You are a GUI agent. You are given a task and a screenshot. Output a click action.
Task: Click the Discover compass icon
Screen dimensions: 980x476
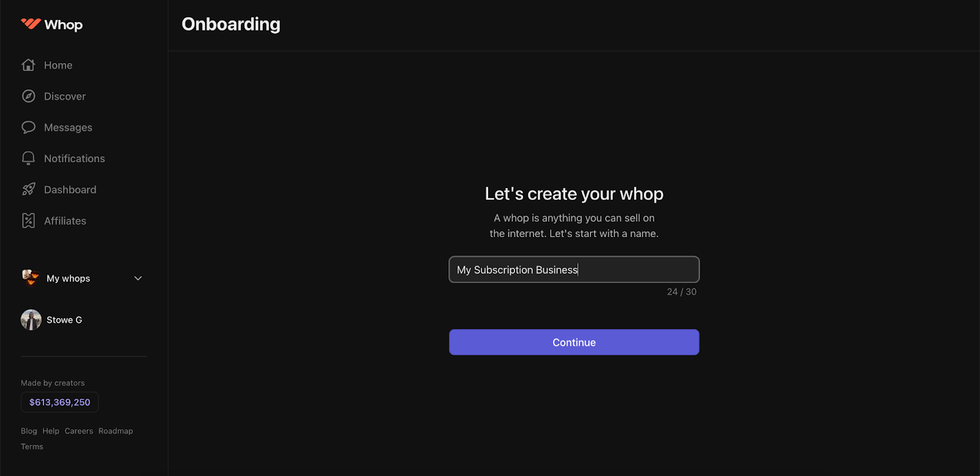click(x=28, y=96)
